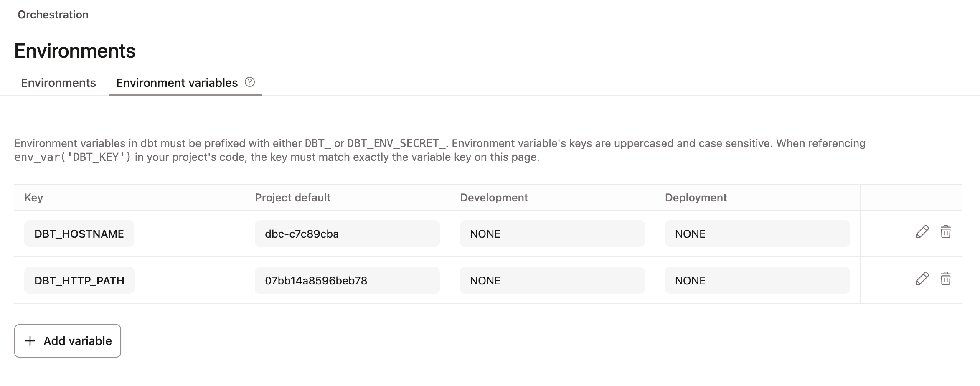Open the Environment variables help tooltip
Image resolution: width=980 pixels, height=386 pixels.
click(250, 83)
